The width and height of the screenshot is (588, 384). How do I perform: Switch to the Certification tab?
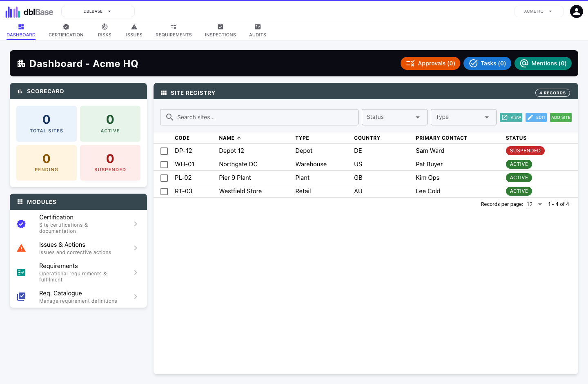(x=66, y=31)
